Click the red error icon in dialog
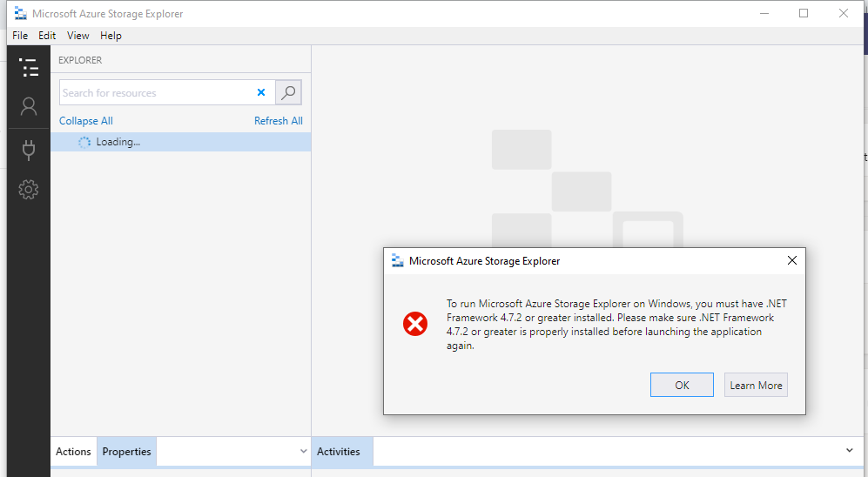 coord(415,324)
